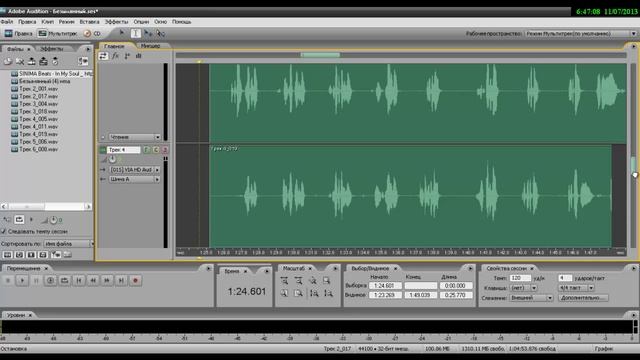Click Zoom Out Vertically icon
This screenshot has width=640, height=360.
[328, 293]
